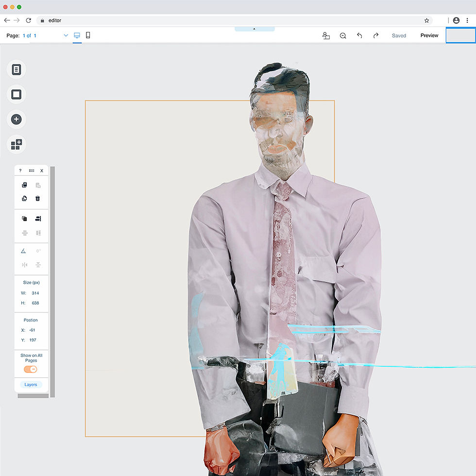Expand the Page 1 of 1 dropdown
This screenshot has width=476, height=476.
point(66,35)
